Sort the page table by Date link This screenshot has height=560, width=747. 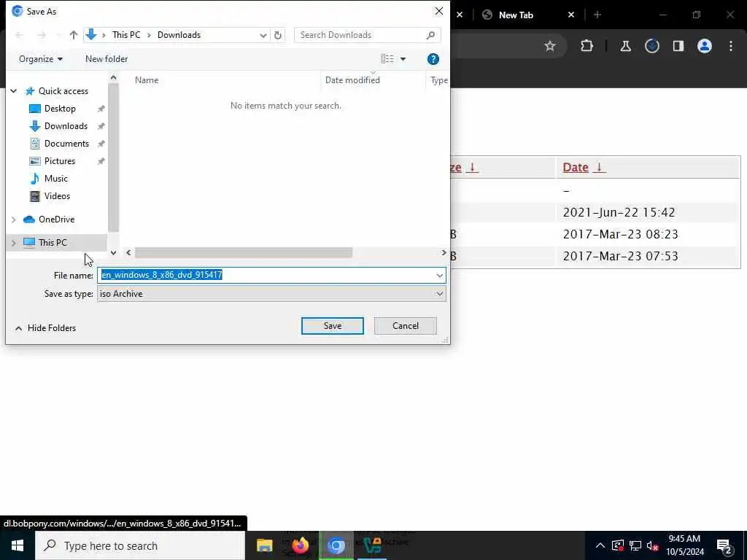coord(576,168)
